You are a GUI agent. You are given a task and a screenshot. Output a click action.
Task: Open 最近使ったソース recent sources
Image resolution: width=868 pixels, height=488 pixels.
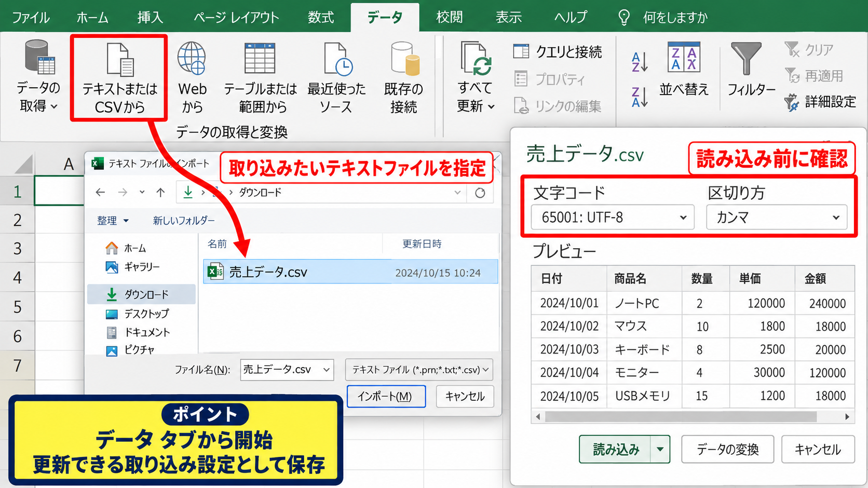(336, 78)
